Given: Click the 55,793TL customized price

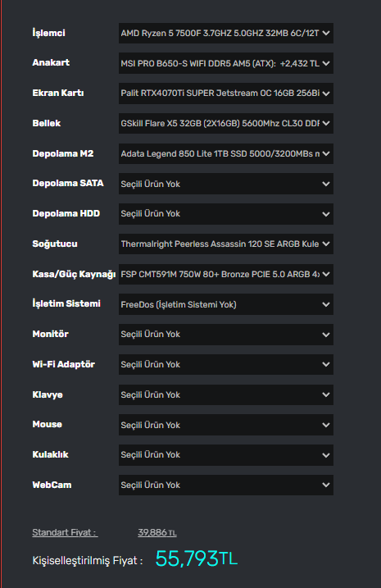Looking at the screenshot, I should click(197, 558).
